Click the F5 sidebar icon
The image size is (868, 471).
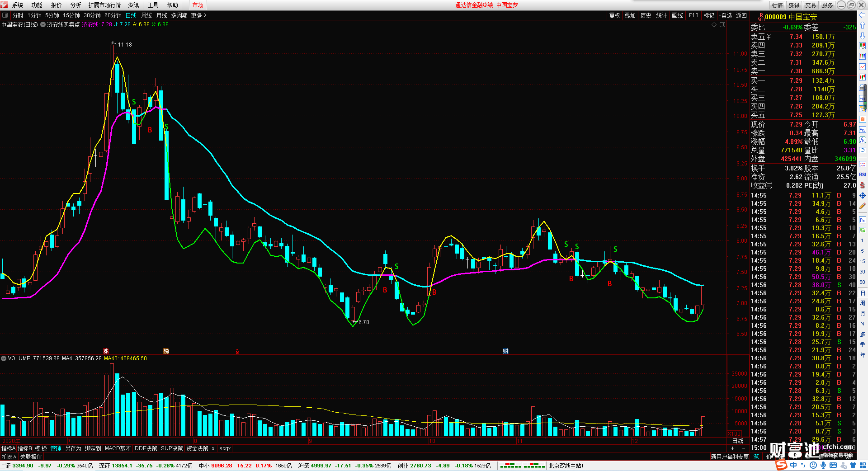pos(863,220)
